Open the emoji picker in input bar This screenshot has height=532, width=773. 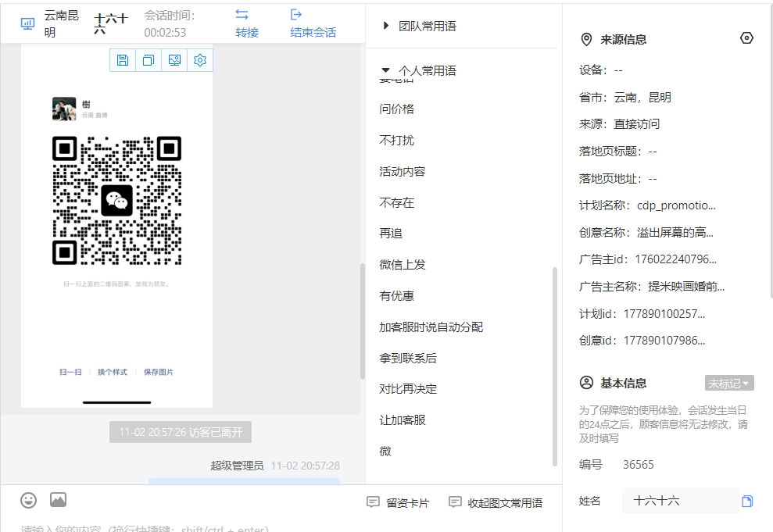click(x=29, y=501)
